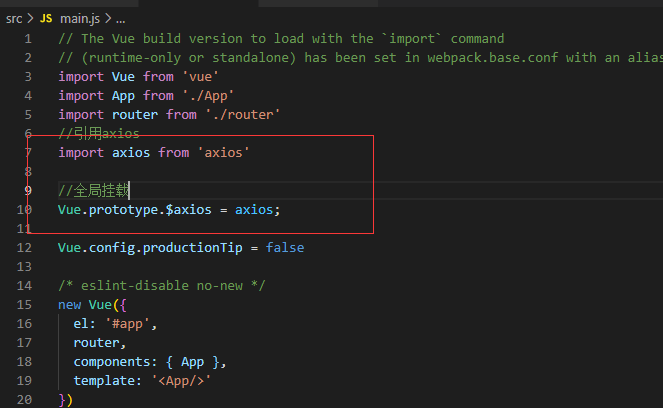Click the false value on line 12
This screenshot has width=663, height=408.
pyautogui.click(x=285, y=247)
